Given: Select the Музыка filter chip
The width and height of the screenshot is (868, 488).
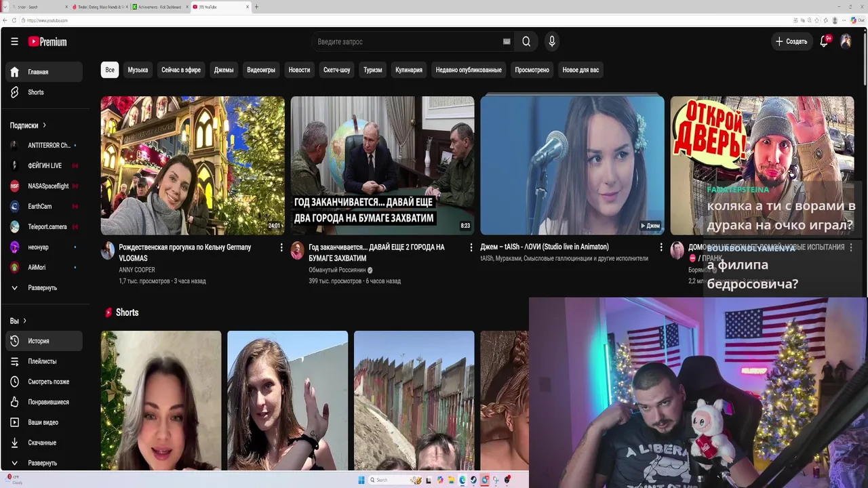Looking at the screenshot, I should (138, 70).
